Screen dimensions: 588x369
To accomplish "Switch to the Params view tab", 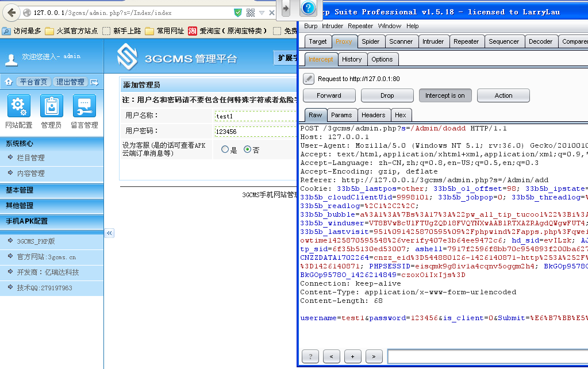I will coord(341,115).
